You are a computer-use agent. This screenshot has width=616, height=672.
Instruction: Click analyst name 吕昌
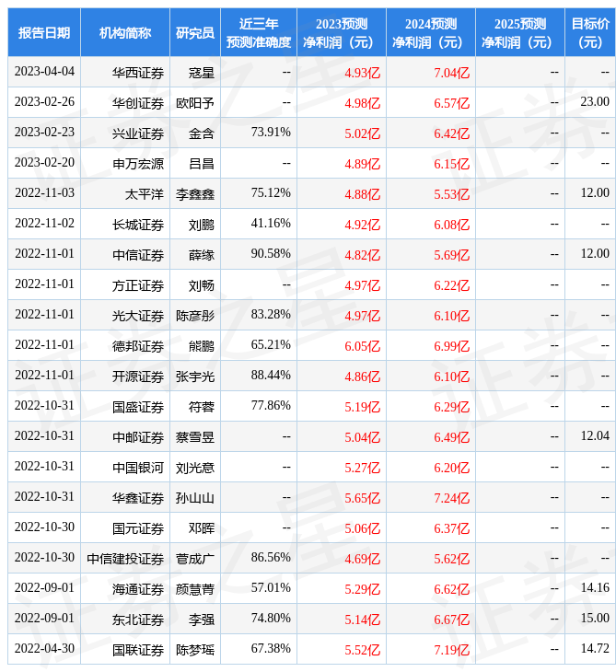202,164
